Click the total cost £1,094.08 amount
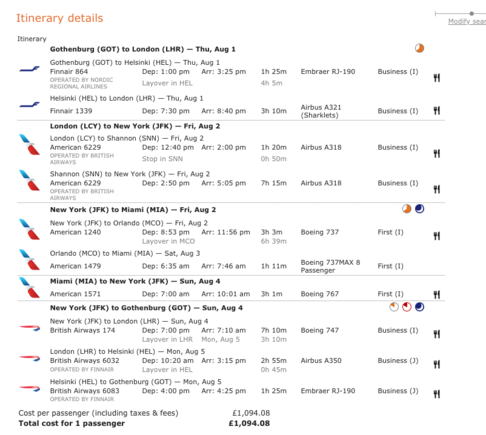The height and width of the screenshot is (435, 486). point(249,423)
